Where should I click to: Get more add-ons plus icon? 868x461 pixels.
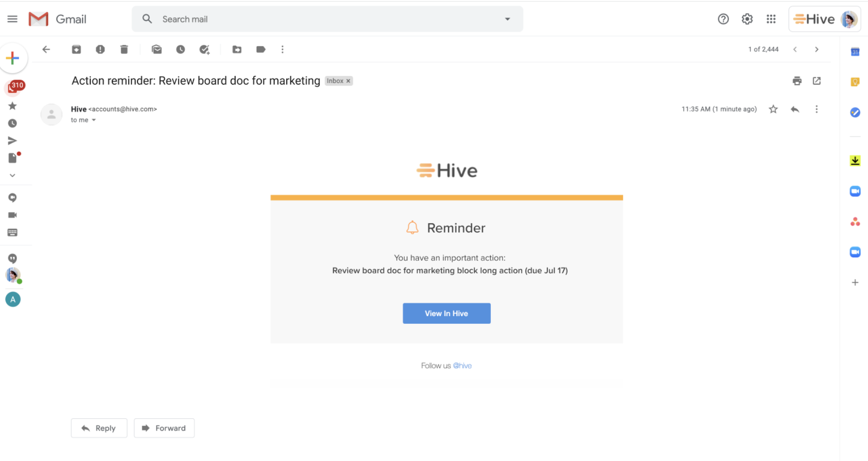click(855, 283)
